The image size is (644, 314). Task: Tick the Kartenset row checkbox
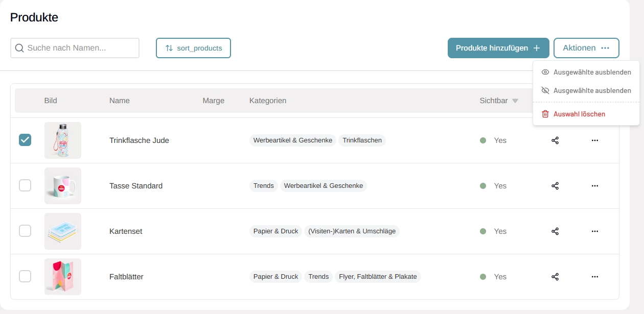tap(25, 231)
